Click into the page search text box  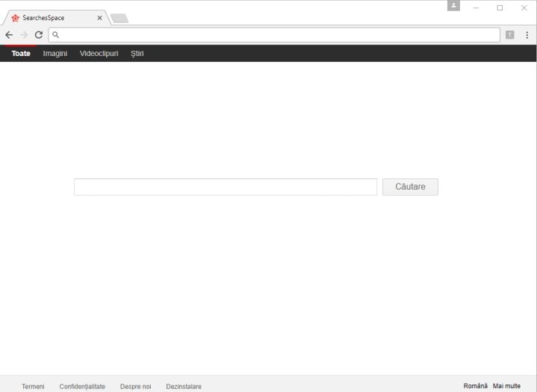pyautogui.click(x=226, y=187)
